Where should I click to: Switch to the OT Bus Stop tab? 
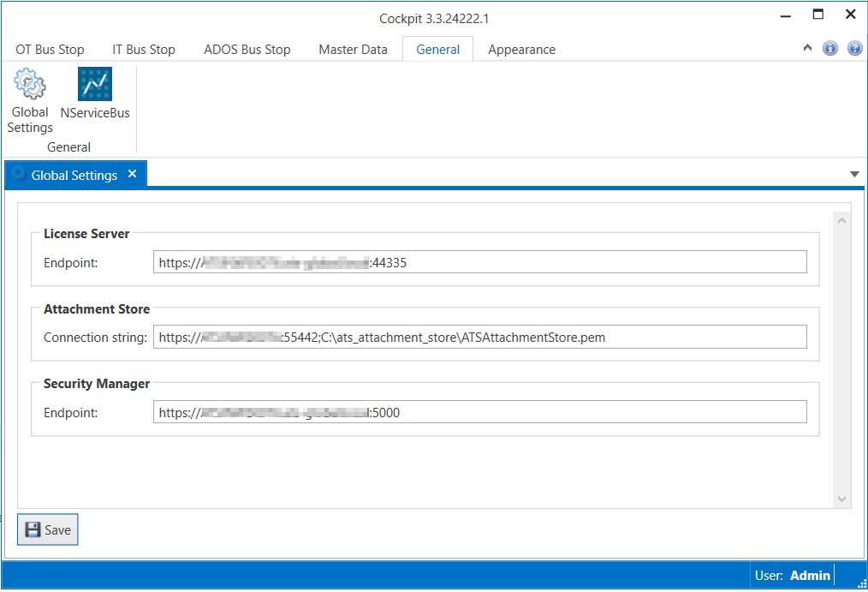click(x=50, y=50)
